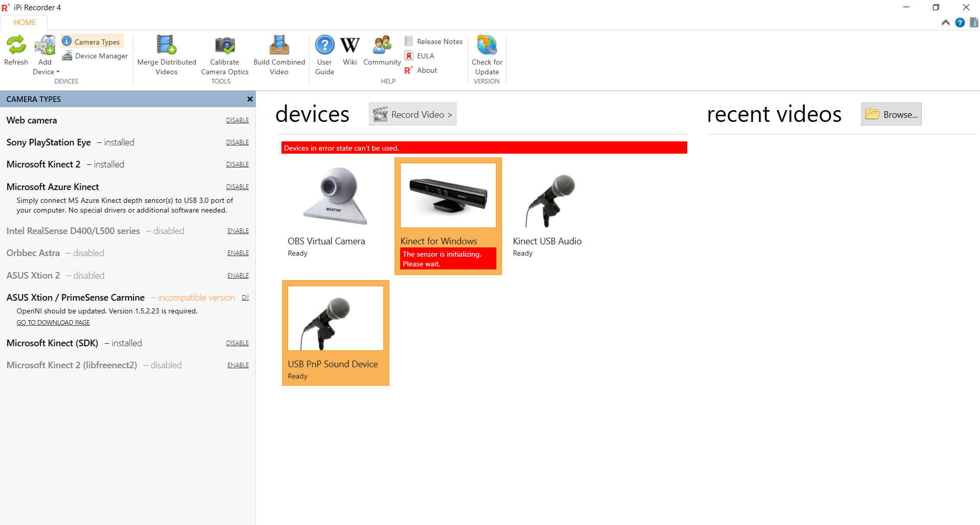Toggle the Camera Types panel button

(92, 41)
